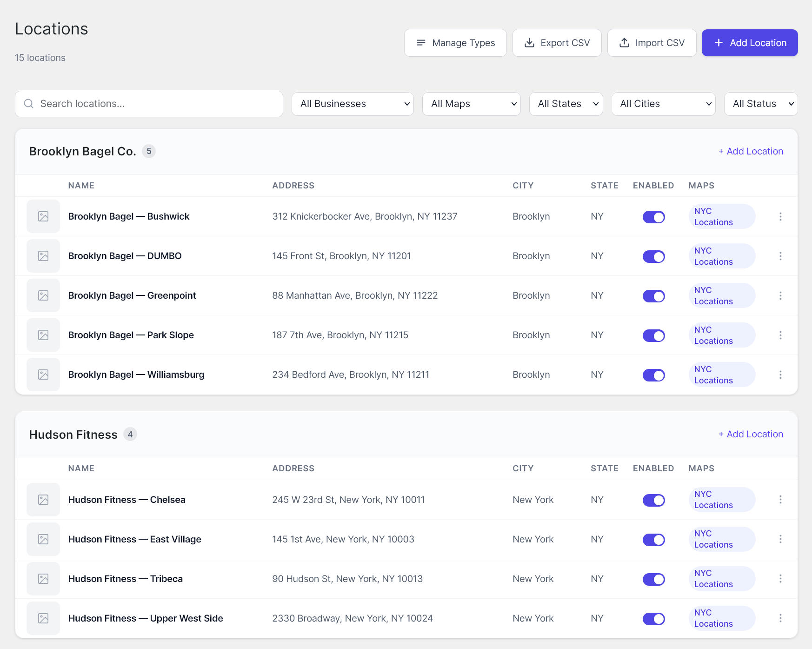Toggle enabled switch for Hudson Fitness — Tribeca
Screen dimensions: 812x649
pyautogui.click(x=653, y=579)
